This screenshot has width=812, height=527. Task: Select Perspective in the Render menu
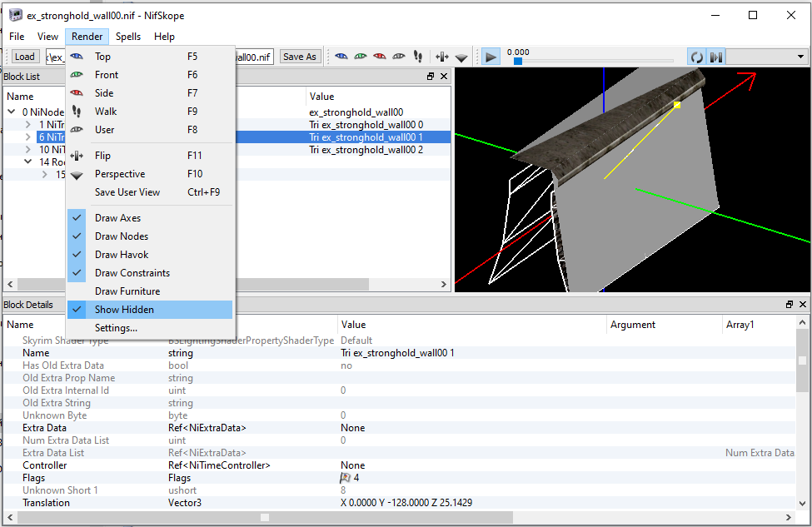click(150, 174)
